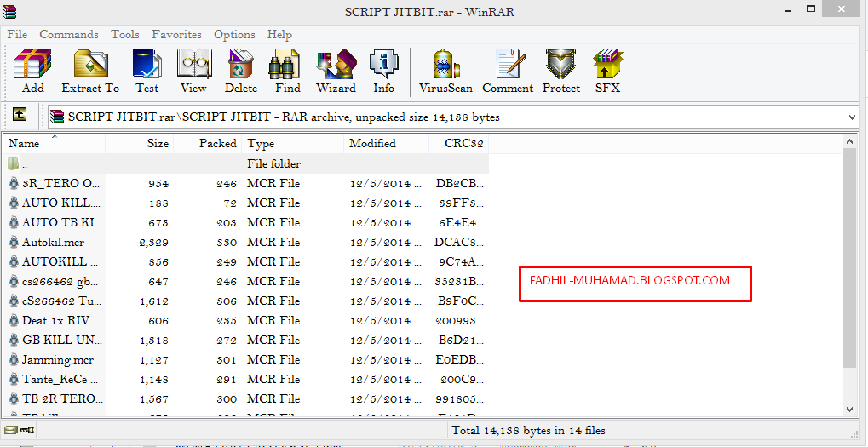Click the 2,329 size value
This screenshot has height=447, width=868.
coord(154,243)
